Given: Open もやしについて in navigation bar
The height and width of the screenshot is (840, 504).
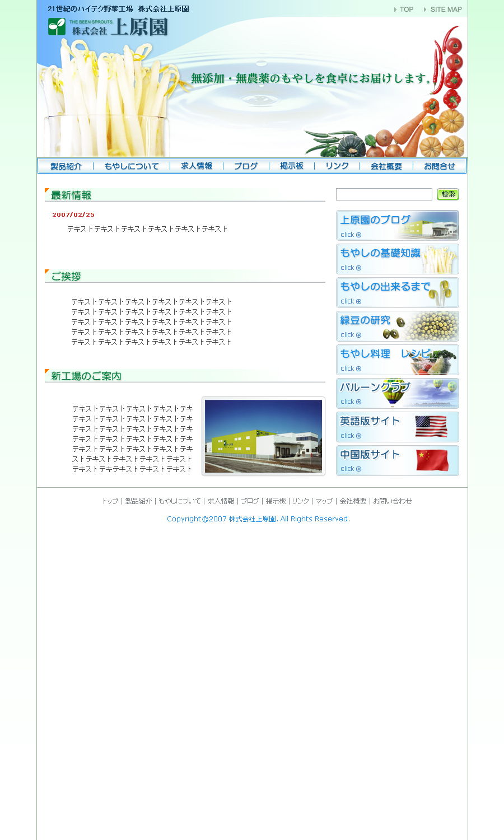Looking at the screenshot, I should click(132, 166).
